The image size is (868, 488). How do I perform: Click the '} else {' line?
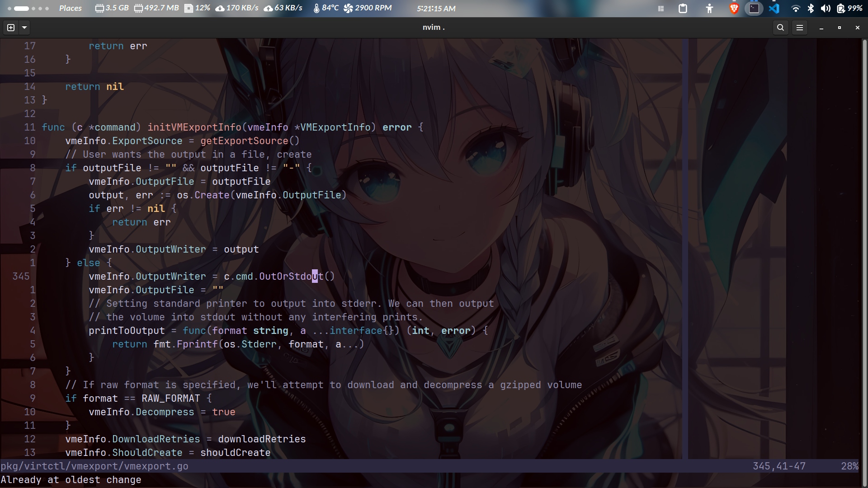tap(89, 263)
